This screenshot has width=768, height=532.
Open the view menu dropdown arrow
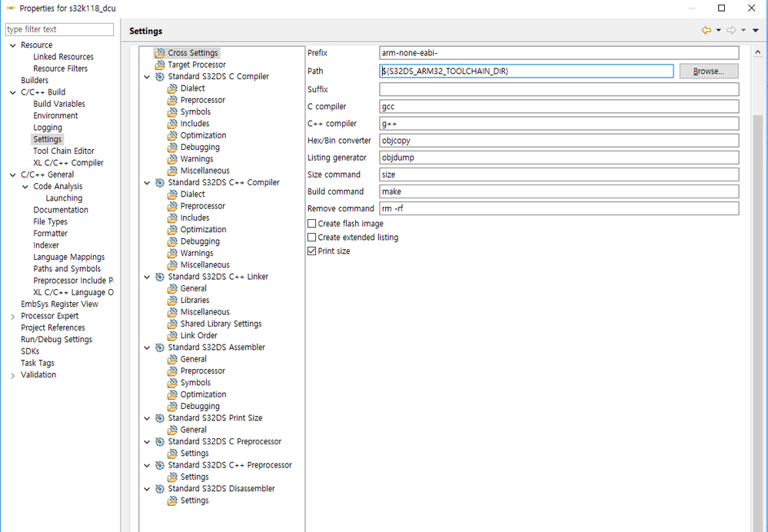tap(756, 31)
